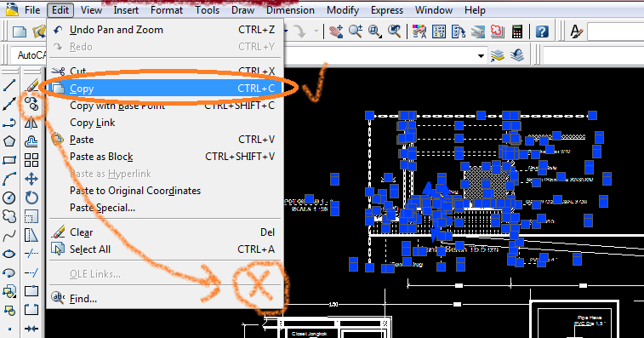Screen dimensions: 644x338
Task: Open the redo history dropdown arrow
Action: (x=316, y=31)
